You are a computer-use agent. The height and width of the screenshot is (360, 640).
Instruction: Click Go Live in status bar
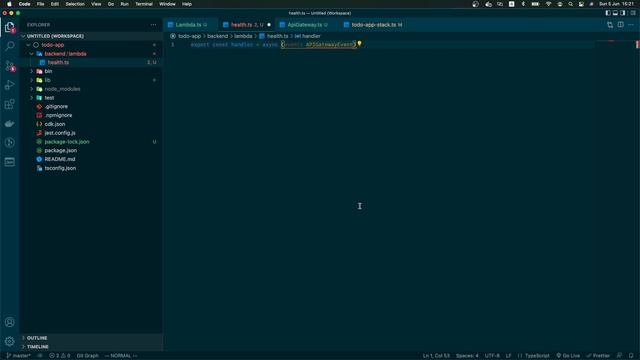tap(568, 356)
